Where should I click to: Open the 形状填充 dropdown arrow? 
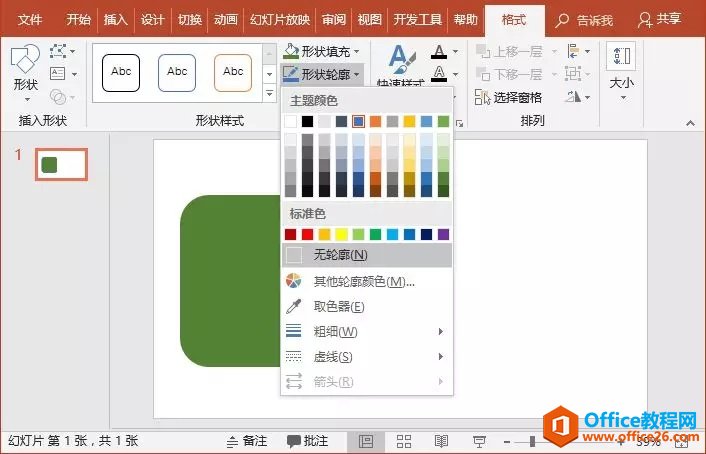click(x=357, y=52)
